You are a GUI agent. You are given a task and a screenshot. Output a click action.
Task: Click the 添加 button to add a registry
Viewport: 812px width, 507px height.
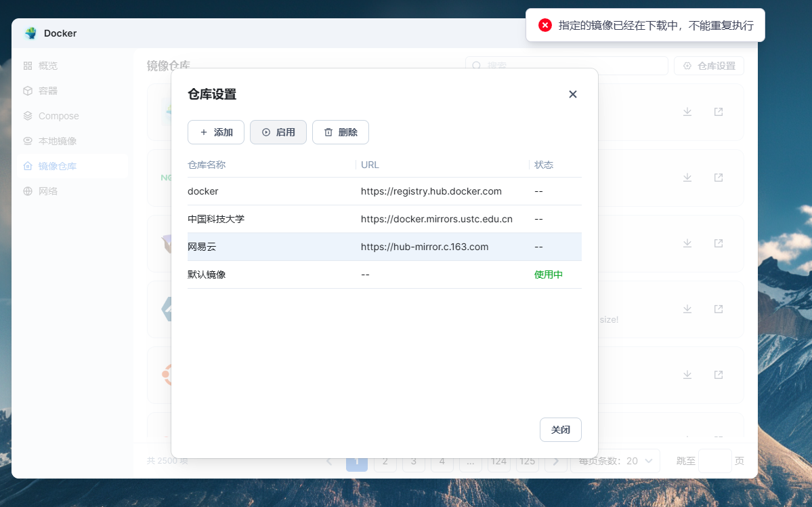click(216, 132)
